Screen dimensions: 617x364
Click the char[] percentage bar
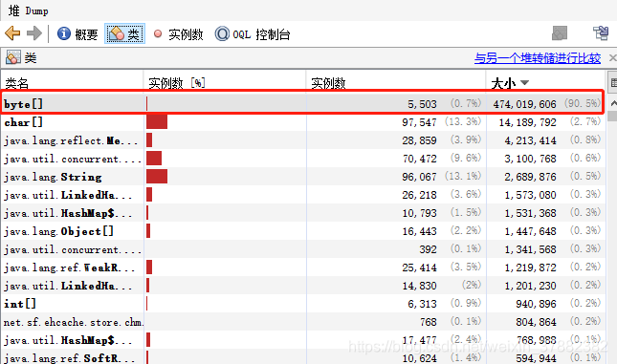click(157, 122)
